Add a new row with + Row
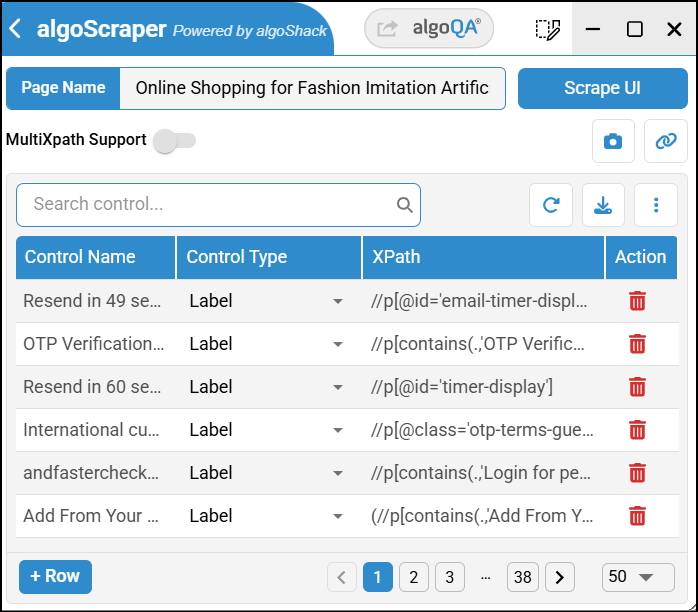 click(x=55, y=576)
